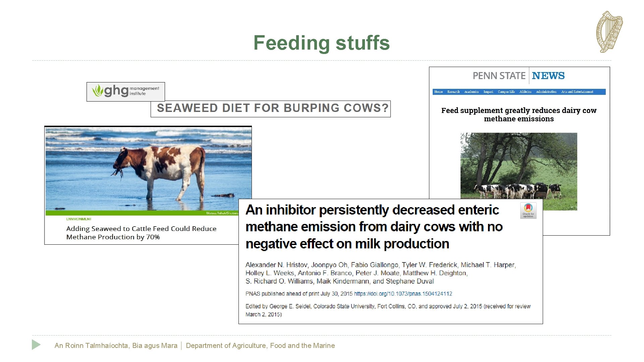This screenshot has height=362, width=644.
Task: Open the PNAS doi.org article link
Action: pyautogui.click(x=403, y=294)
